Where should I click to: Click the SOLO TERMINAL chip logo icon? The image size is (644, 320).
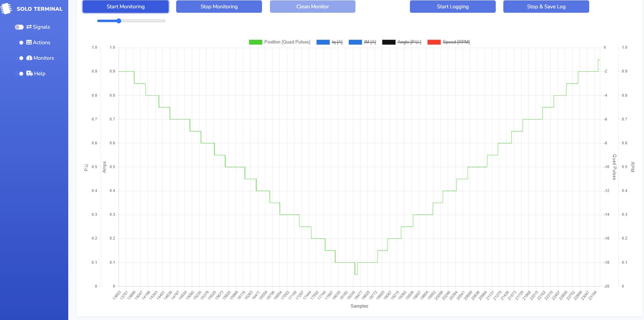(6, 9)
